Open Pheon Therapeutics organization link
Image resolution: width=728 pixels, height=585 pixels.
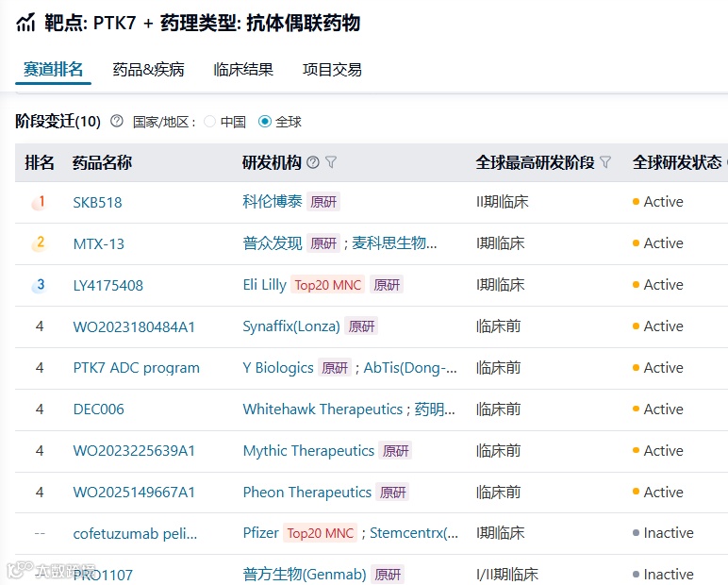(306, 493)
